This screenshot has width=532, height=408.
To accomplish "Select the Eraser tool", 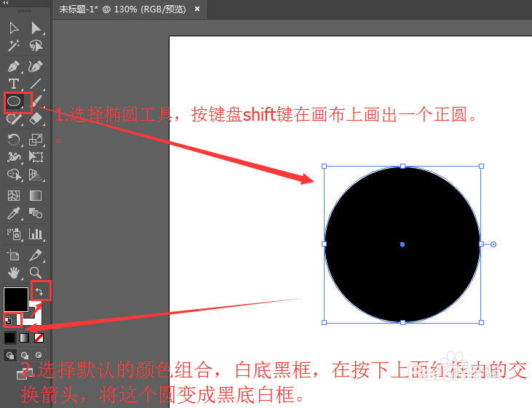I will pos(36,119).
